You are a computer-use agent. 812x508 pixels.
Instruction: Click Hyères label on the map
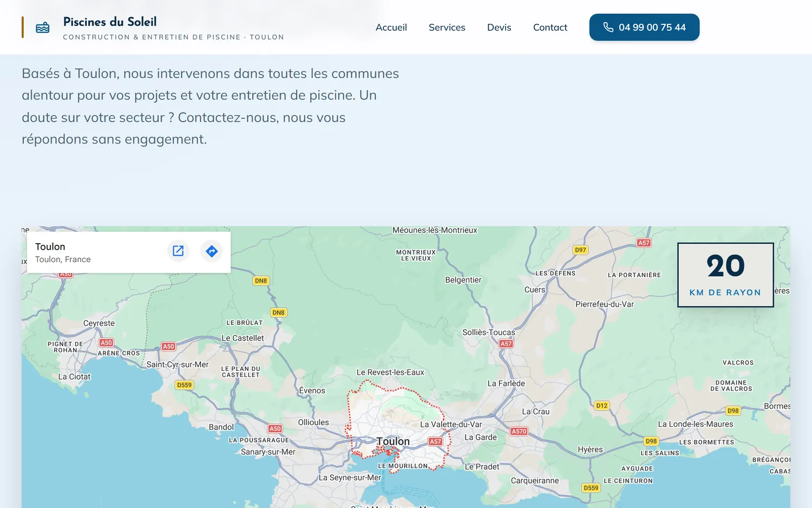pyautogui.click(x=590, y=450)
